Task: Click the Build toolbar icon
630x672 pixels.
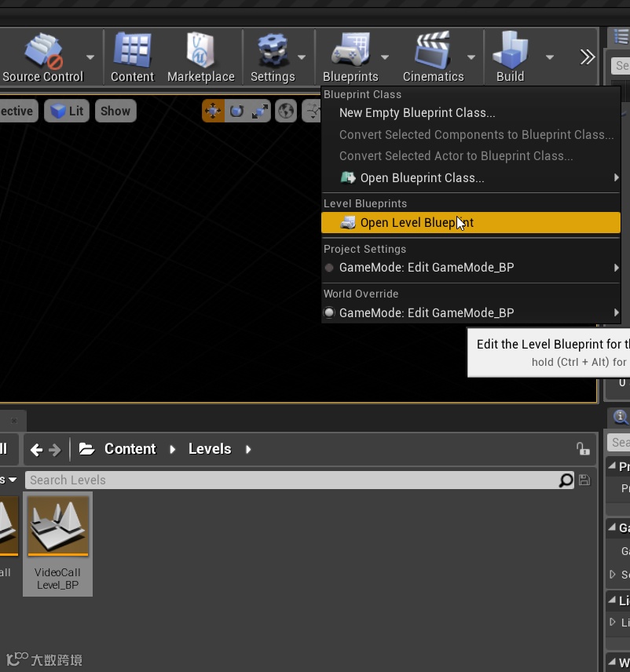Action: (x=511, y=50)
